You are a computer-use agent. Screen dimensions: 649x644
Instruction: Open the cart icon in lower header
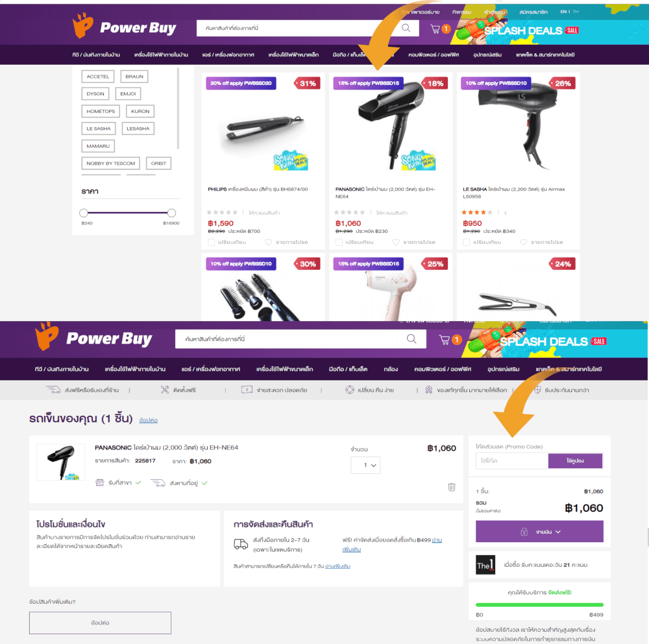click(x=445, y=340)
